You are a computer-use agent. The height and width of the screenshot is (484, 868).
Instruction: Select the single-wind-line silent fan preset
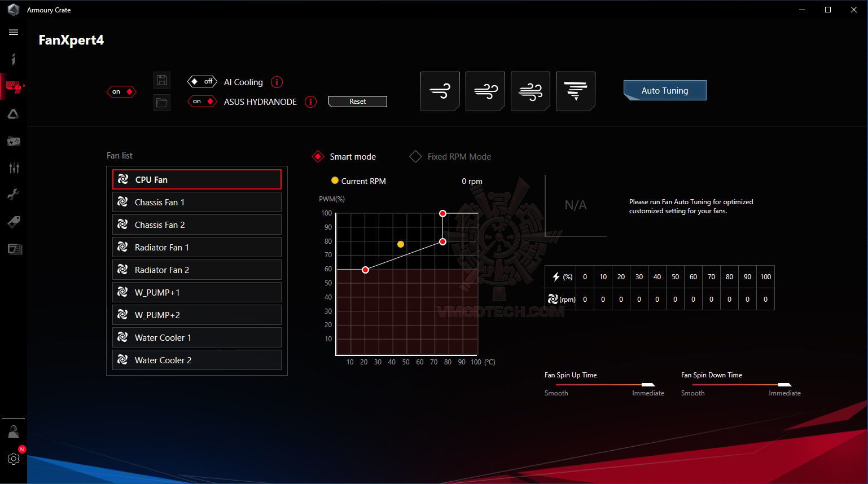(440, 91)
